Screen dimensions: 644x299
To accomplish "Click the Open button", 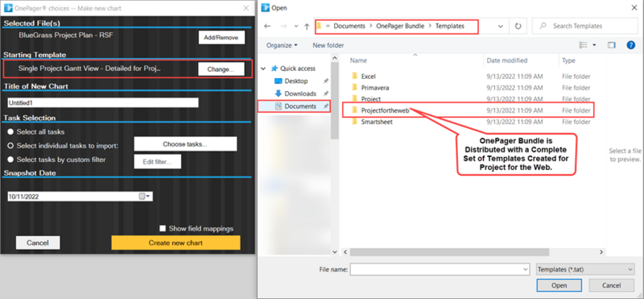I will 559,285.
